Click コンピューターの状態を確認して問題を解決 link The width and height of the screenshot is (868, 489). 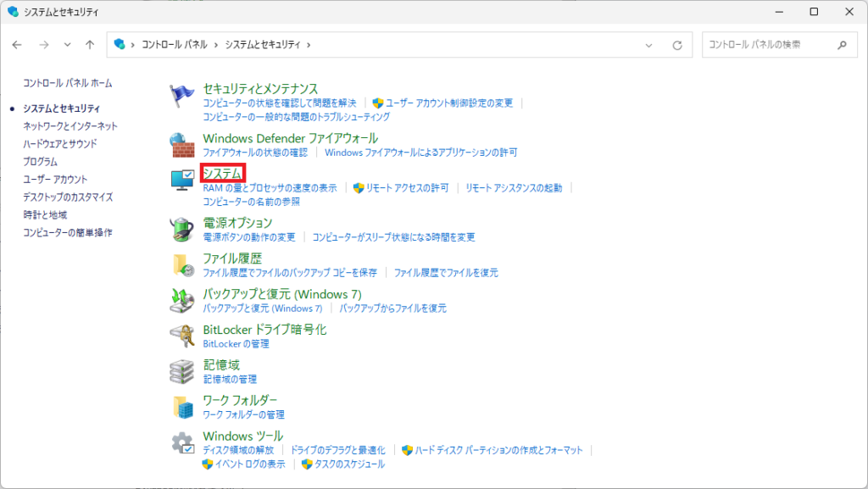tap(280, 103)
